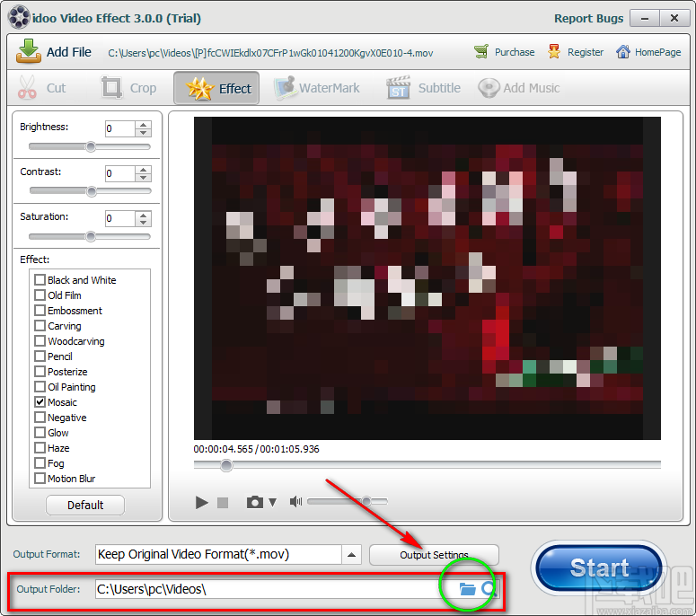
Task: Open the WaterMark stamp icon
Action: click(285, 87)
